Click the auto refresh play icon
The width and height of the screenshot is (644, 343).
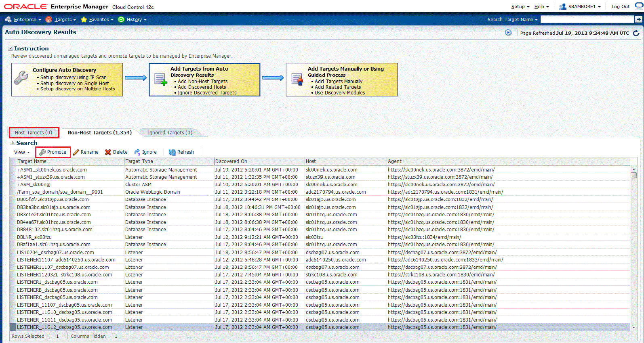(508, 33)
